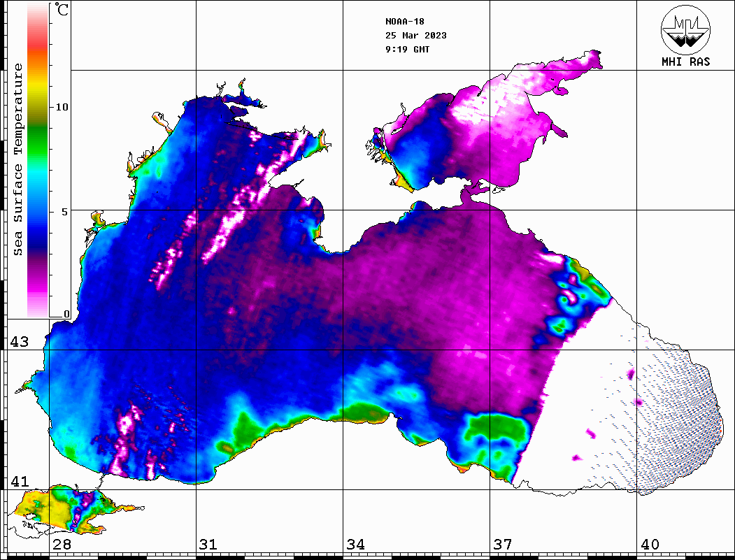Click the 5 tick label on color scale
This screenshot has width=735, height=560.
(x=66, y=211)
